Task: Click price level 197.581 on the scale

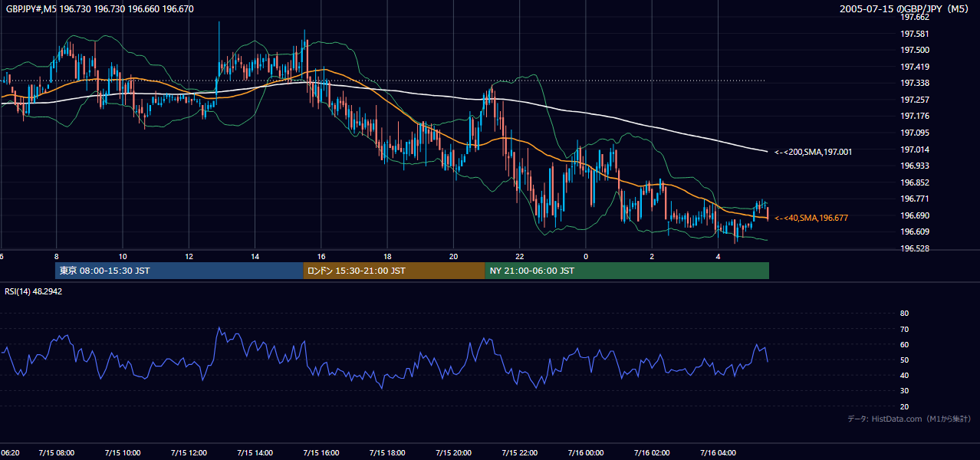Action: click(914, 34)
